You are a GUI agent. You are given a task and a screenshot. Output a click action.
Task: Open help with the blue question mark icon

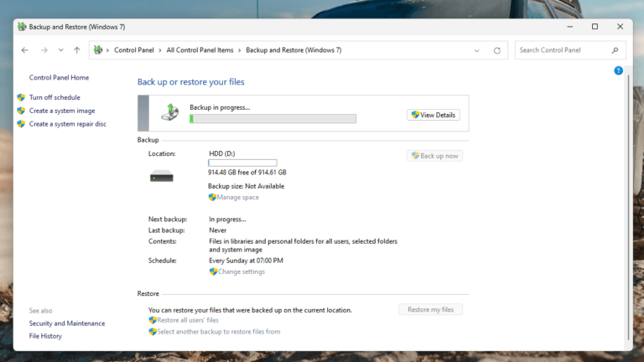click(618, 70)
